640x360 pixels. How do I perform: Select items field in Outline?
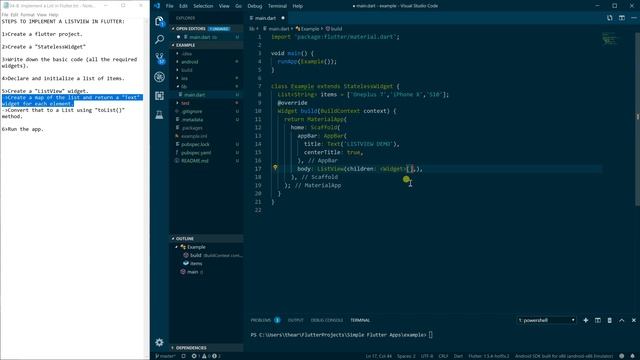(x=196, y=264)
